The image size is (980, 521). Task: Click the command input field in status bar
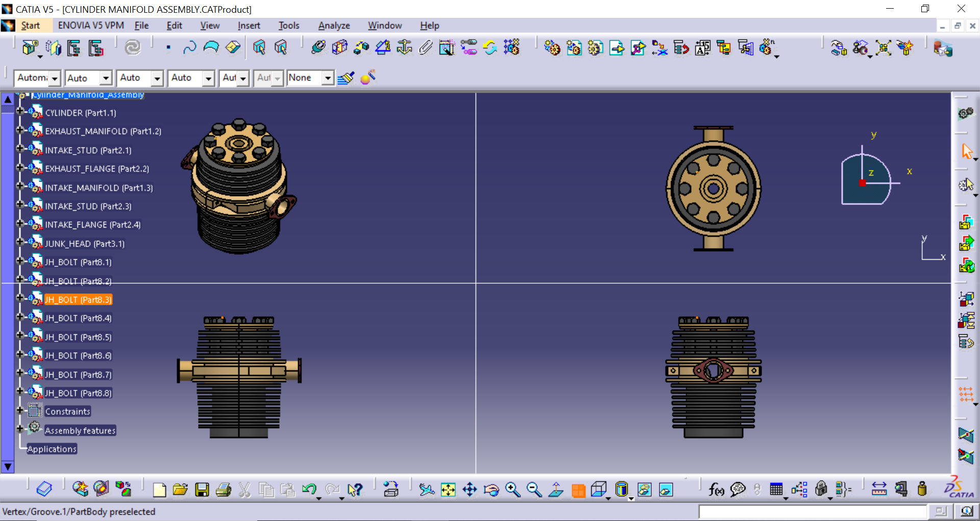[813, 511]
